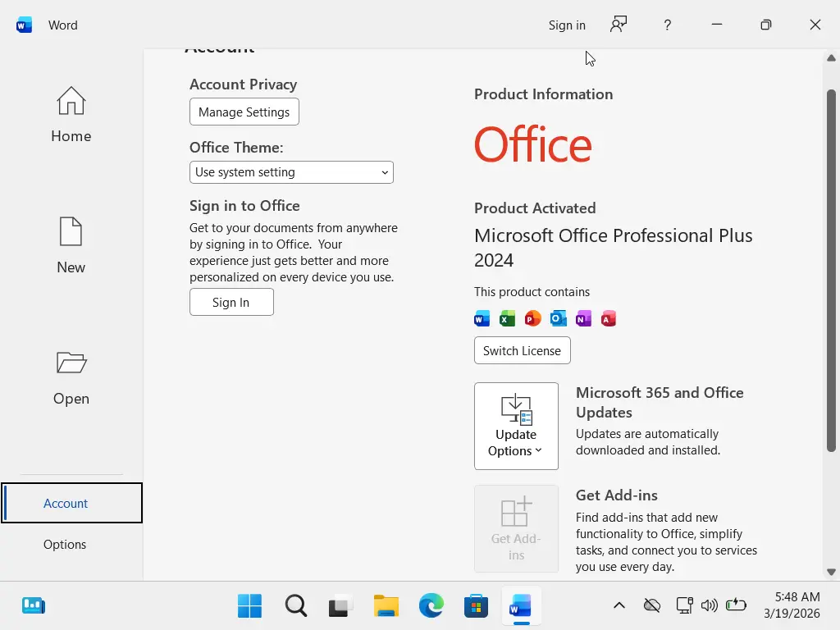Click the Account Privacy heading
Image resolution: width=840 pixels, height=630 pixels.
[243, 84]
